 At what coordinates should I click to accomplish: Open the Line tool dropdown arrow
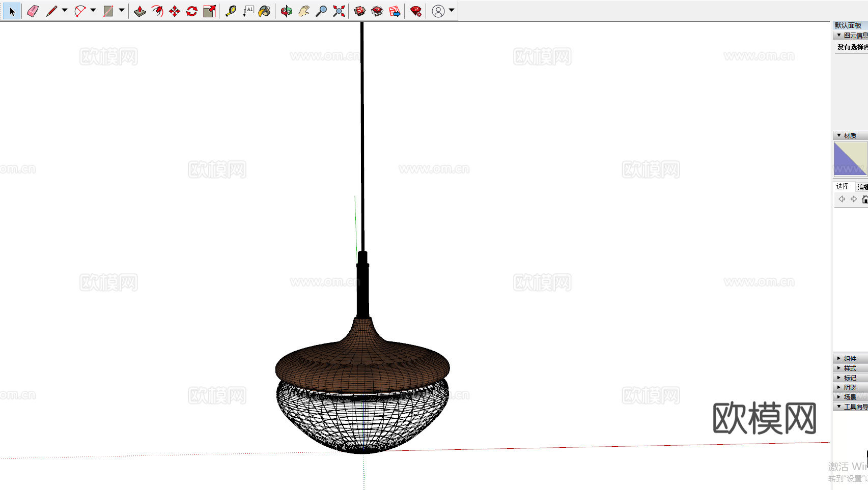65,10
